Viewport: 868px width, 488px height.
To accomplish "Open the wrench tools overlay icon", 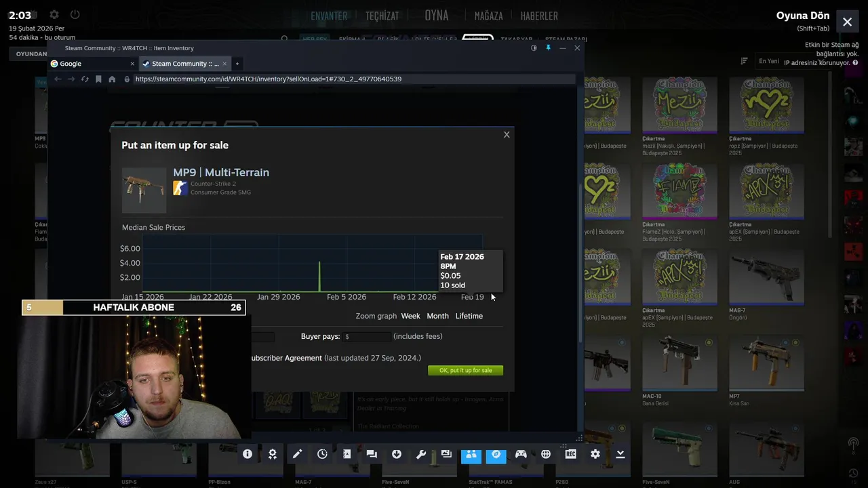I will click(421, 454).
